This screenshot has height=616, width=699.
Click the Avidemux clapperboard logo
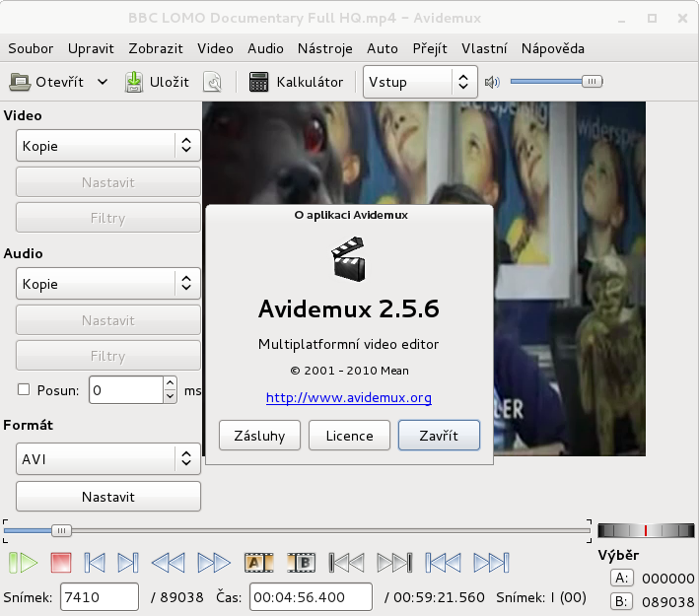[x=349, y=259]
